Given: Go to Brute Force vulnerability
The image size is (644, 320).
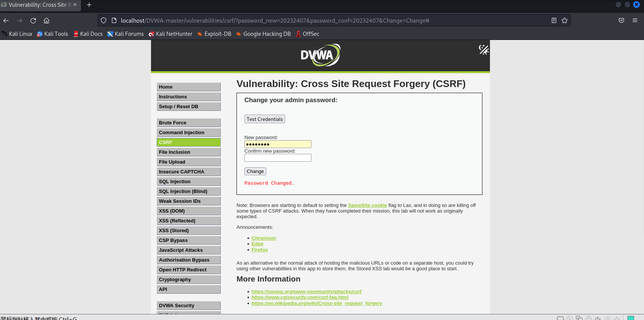Looking at the screenshot, I should point(189,122).
